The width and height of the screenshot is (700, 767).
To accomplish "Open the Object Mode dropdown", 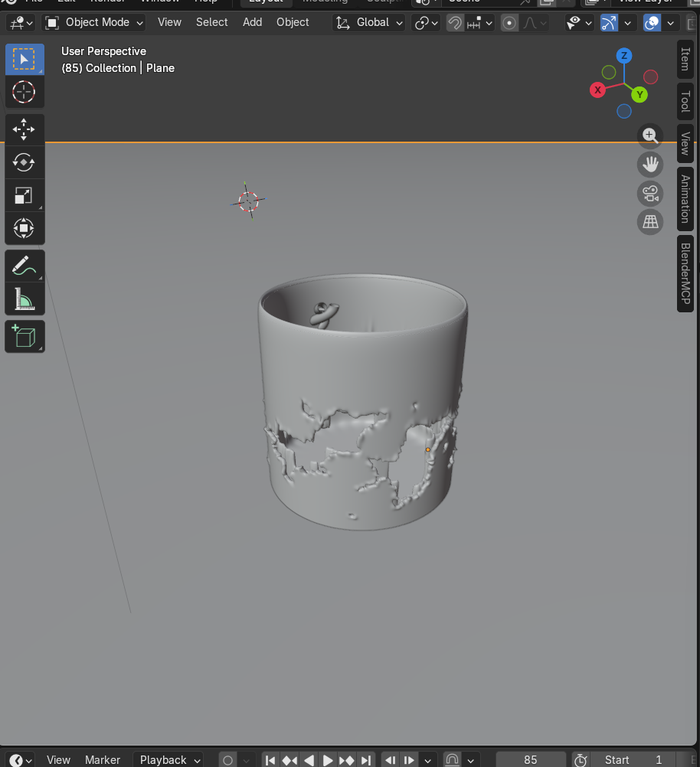I will point(92,22).
